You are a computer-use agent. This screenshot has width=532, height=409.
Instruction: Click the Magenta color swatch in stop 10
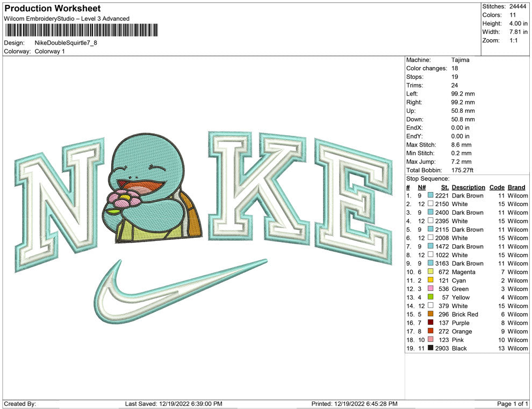[x=430, y=272]
